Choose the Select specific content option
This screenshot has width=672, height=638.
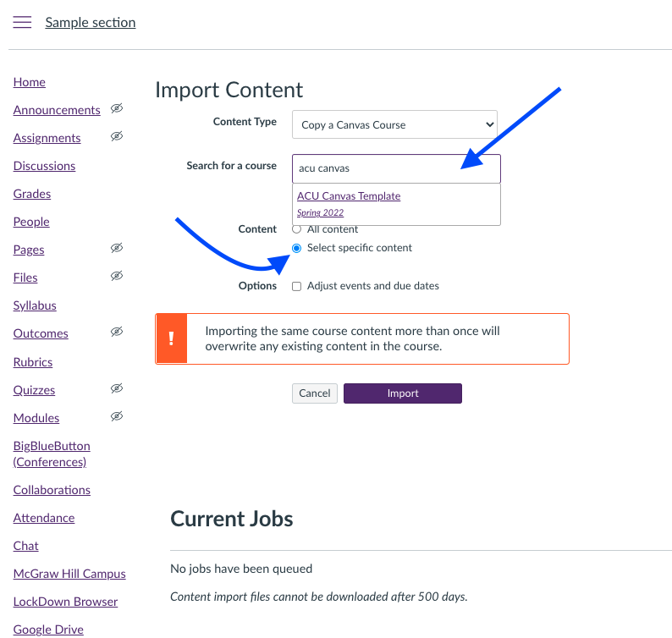296,248
